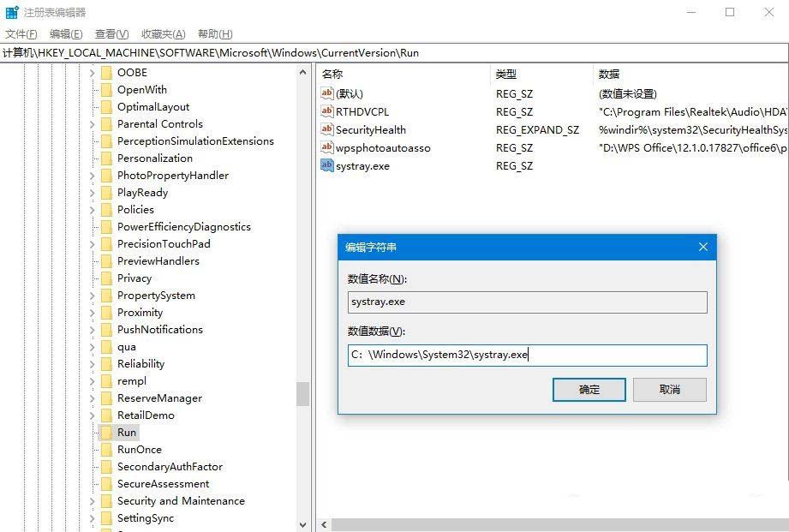The width and height of the screenshot is (789, 532).
Task: Select the systray.exe value icon in list
Action: tap(326, 165)
